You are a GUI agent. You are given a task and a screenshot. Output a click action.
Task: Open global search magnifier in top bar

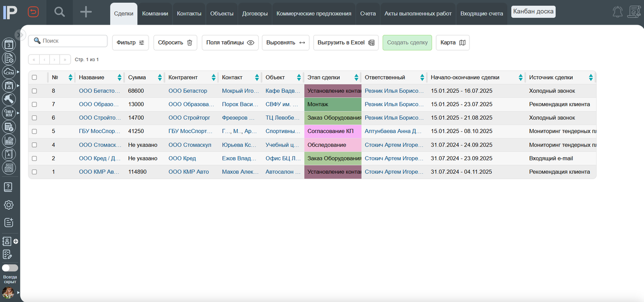tap(60, 12)
